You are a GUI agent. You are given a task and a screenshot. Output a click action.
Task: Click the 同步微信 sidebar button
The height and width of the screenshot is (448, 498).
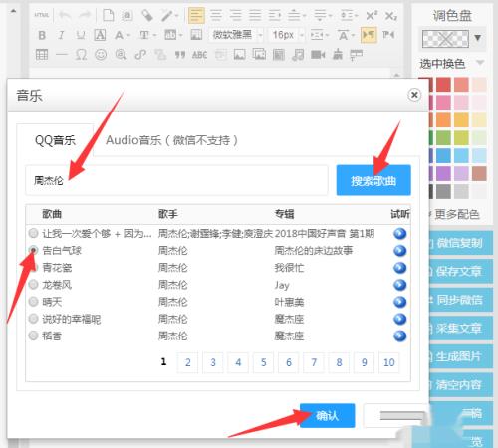pos(460,300)
